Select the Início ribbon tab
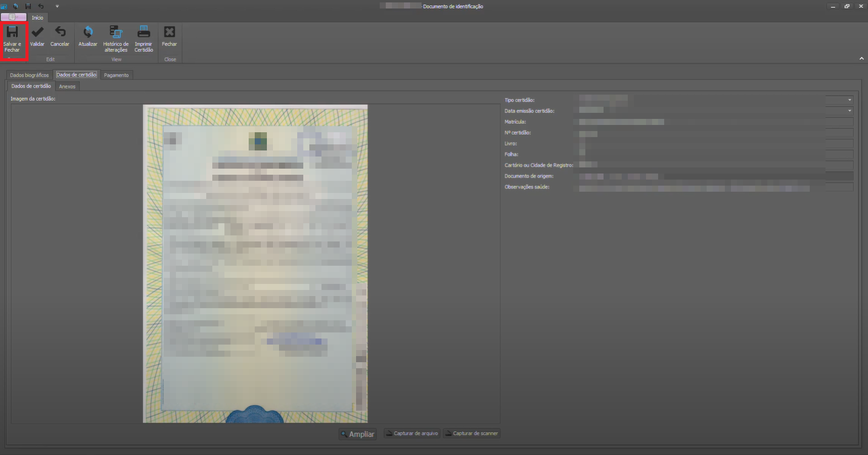This screenshot has height=455, width=868. coord(38,18)
